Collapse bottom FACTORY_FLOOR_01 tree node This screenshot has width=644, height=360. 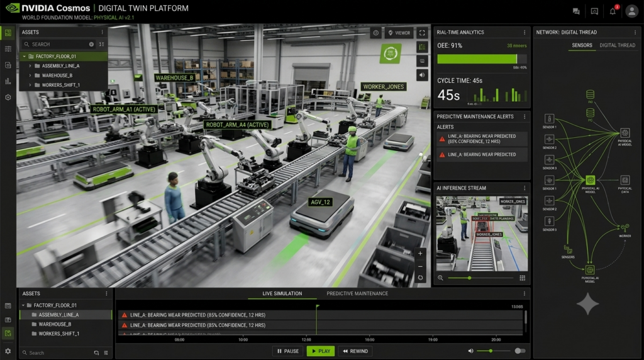tap(23, 305)
